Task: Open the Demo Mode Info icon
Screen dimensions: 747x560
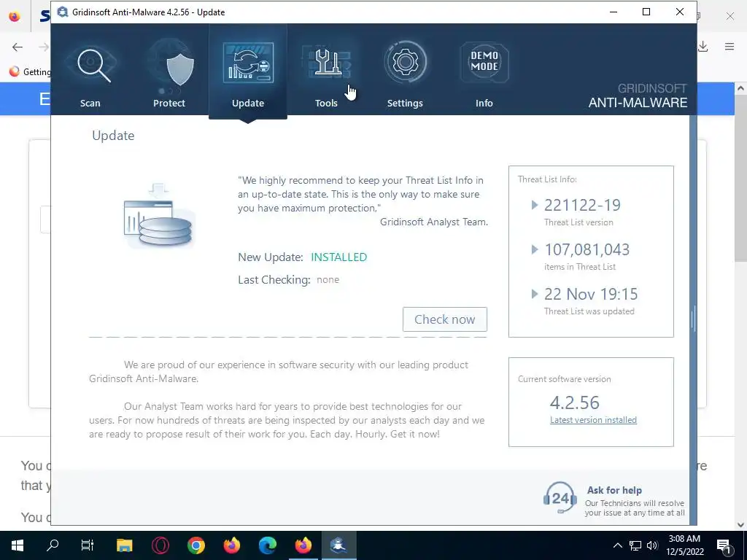Action: coord(484,63)
